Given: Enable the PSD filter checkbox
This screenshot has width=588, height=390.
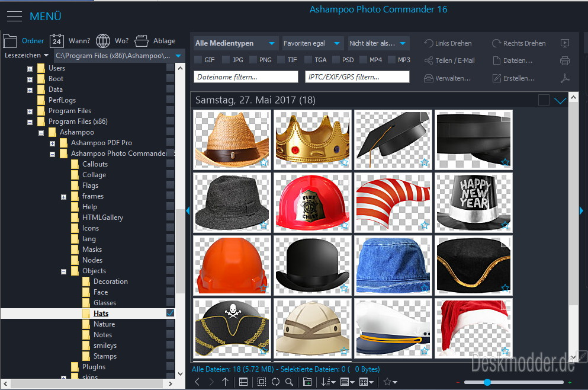Looking at the screenshot, I should click(336, 60).
